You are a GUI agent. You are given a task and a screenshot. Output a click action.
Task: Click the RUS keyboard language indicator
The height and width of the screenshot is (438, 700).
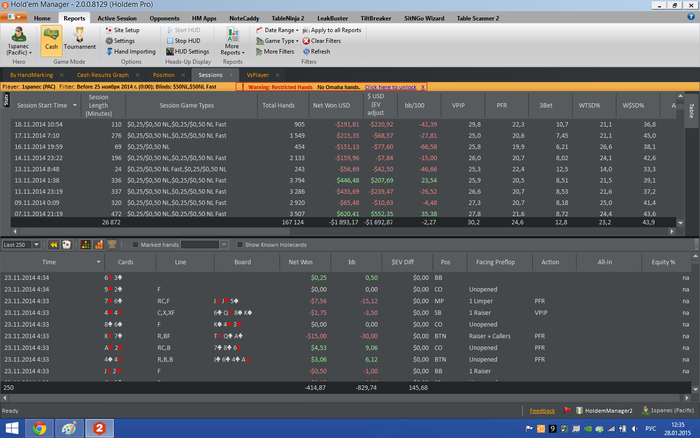click(650, 429)
